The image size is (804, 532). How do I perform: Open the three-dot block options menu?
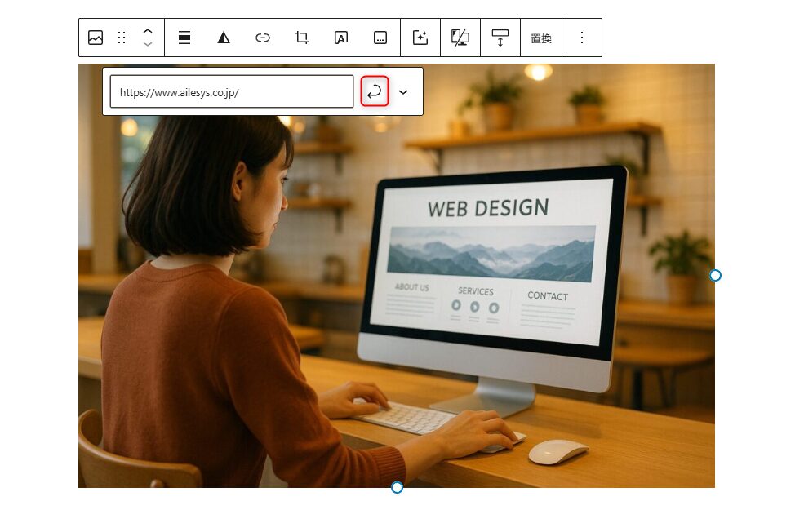pos(582,38)
